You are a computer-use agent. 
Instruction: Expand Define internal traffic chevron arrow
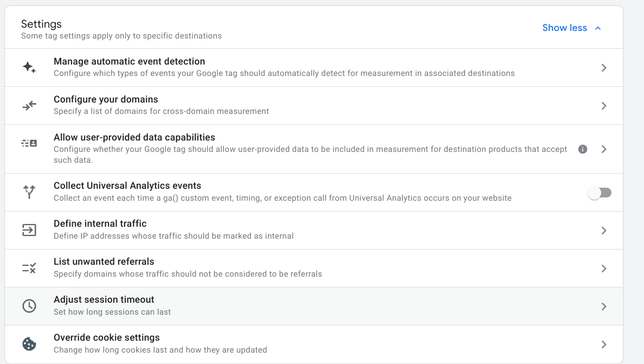(604, 231)
